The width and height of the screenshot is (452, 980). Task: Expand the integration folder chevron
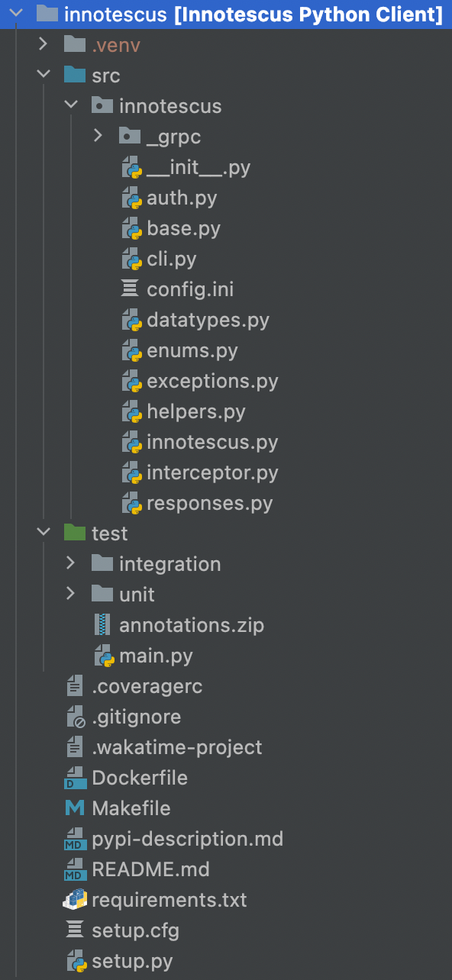pos(71,563)
